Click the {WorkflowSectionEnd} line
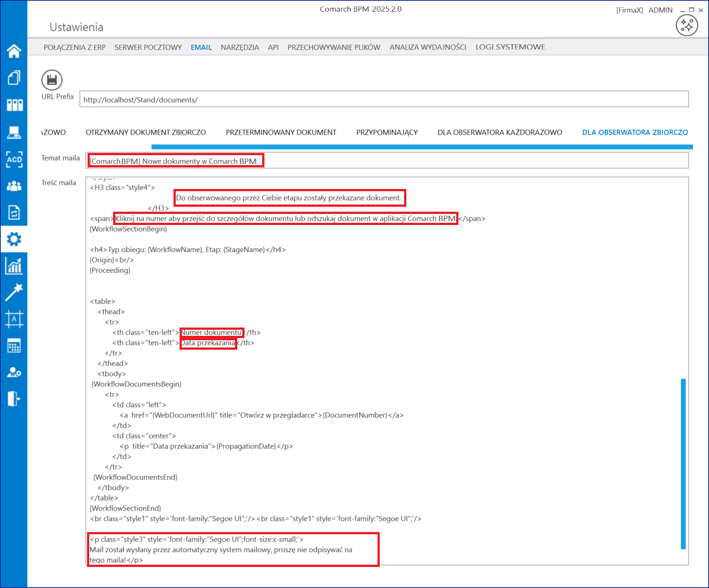This screenshot has height=588, width=709. point(126,508)
